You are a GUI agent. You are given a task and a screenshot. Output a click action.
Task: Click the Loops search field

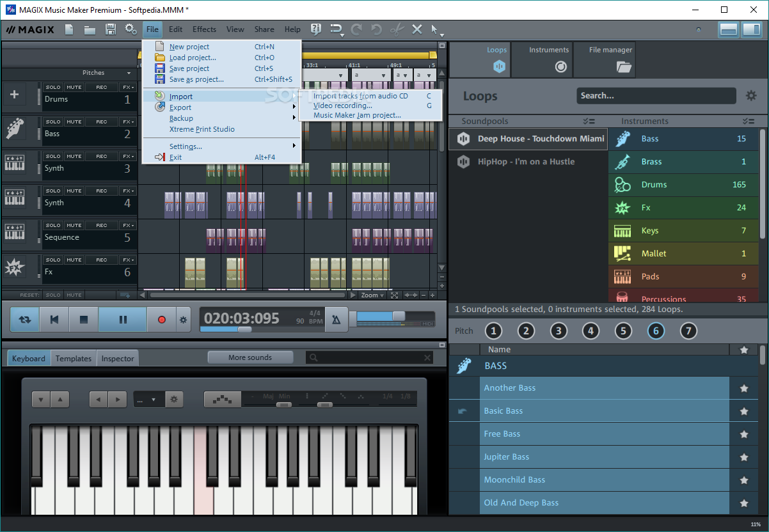coord(656,96)
